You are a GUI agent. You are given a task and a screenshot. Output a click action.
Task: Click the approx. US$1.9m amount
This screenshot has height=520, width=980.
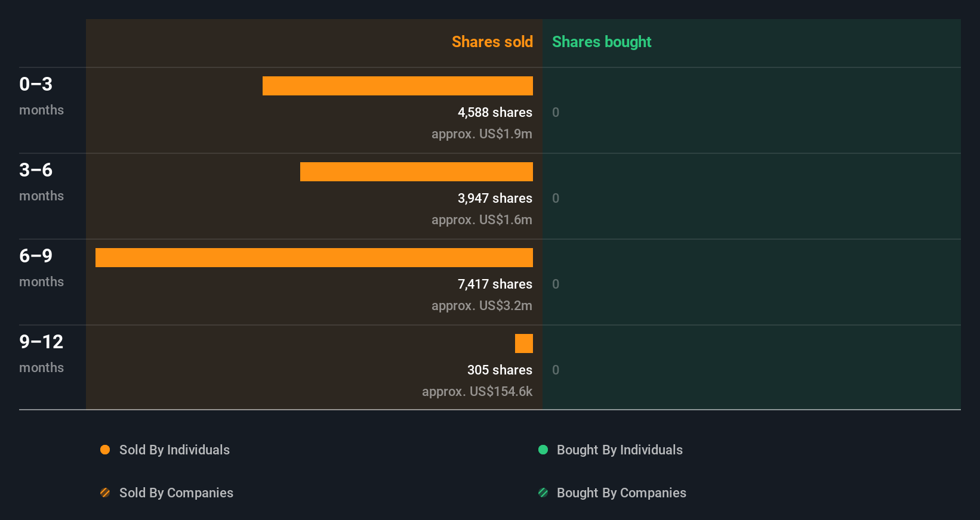(482, 134)
